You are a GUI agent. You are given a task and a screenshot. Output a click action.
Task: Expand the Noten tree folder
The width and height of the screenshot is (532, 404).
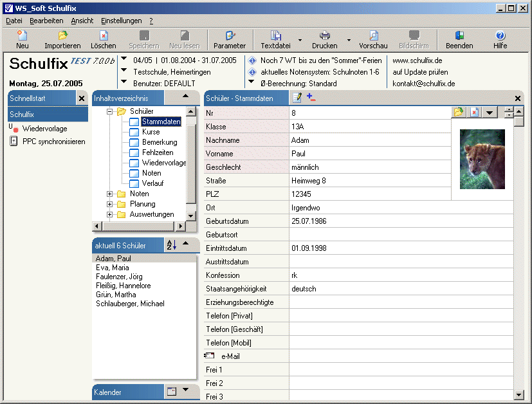point(109,194)
